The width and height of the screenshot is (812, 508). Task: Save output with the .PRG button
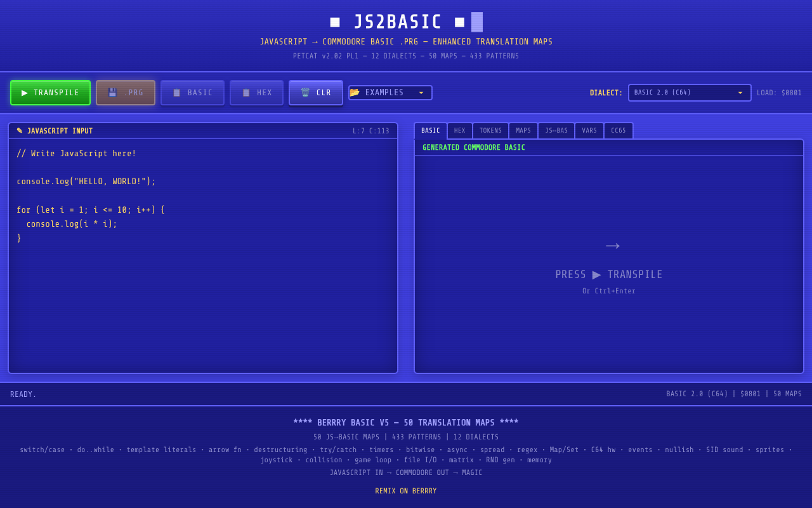pos(126,93)
